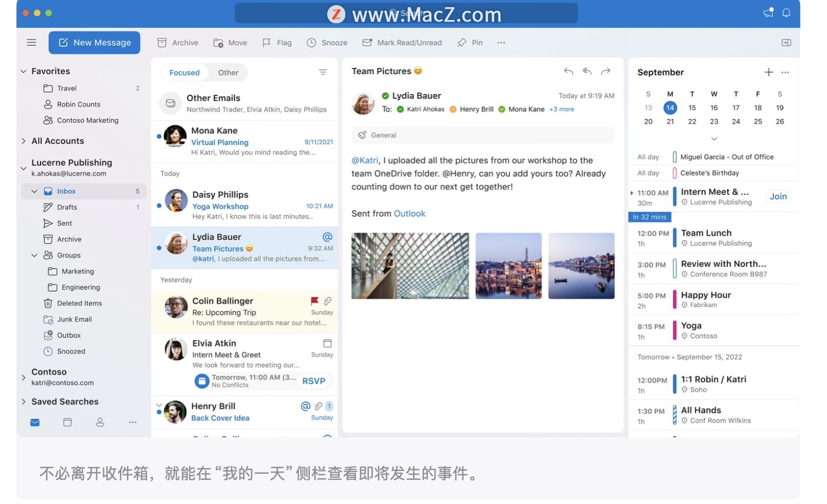The width and height of the screenshot is (827, 504).
Task: Expand the mini calendar chevron
Action: (x=714, y=139)
